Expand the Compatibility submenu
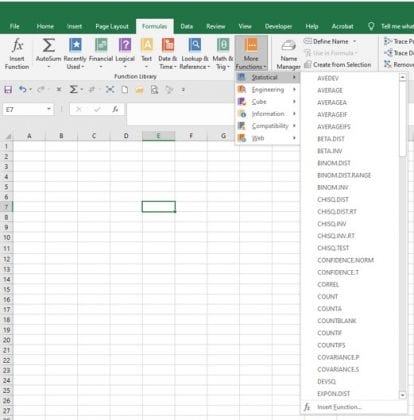 coord(267,126)
